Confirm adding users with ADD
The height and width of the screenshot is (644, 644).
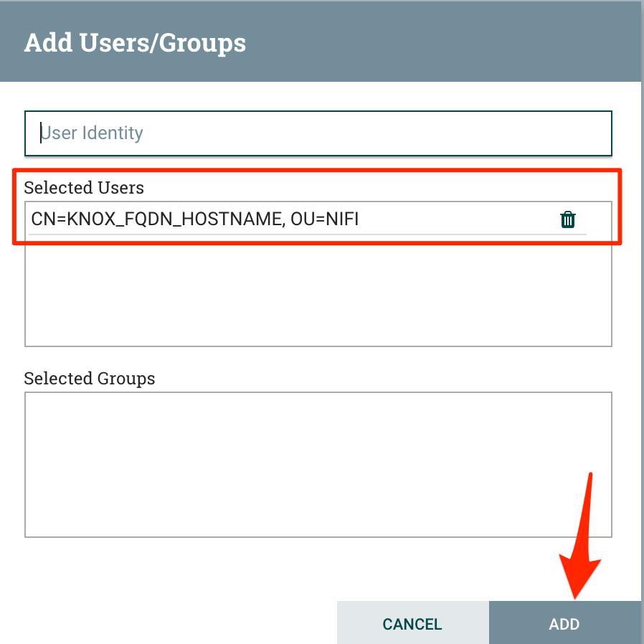[x=564, y=623]
